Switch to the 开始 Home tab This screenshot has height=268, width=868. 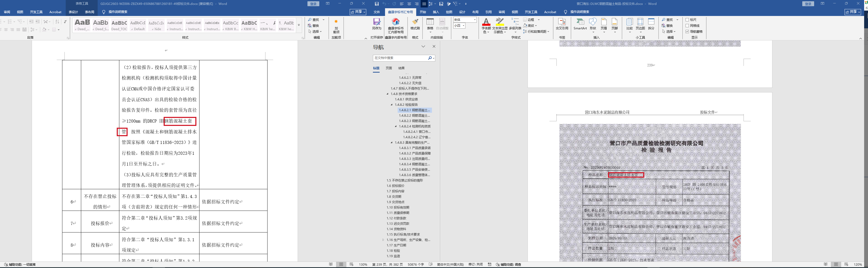[x=423, y=12]
